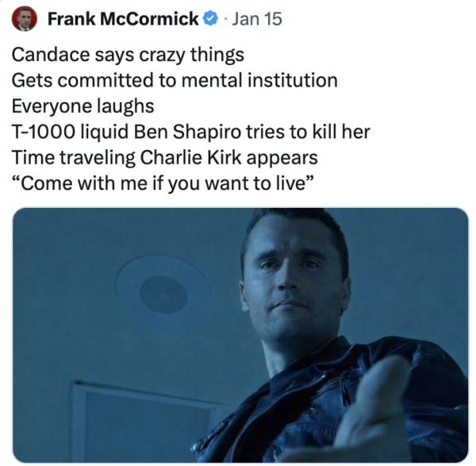Click the line "Candace says crazy things"

[128, 56]
